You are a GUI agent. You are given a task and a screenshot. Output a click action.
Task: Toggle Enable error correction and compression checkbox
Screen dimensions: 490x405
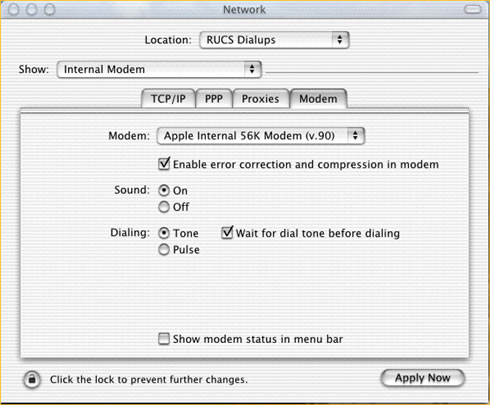(164, 164)
